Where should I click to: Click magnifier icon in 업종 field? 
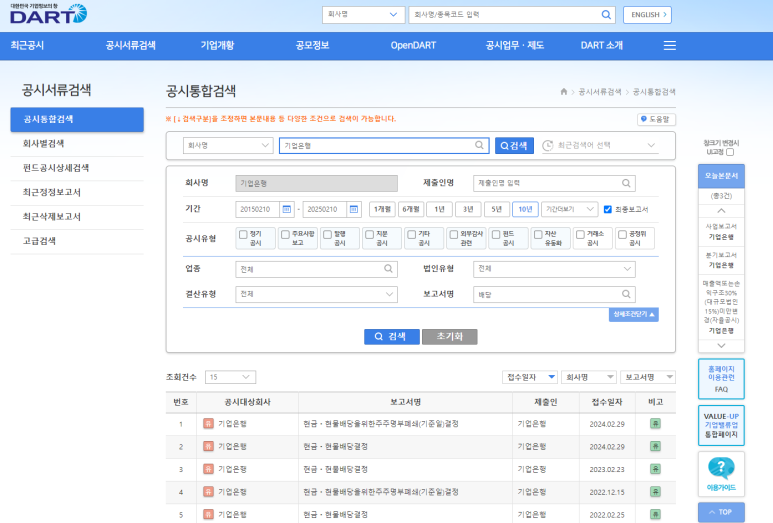pos(388,269)
